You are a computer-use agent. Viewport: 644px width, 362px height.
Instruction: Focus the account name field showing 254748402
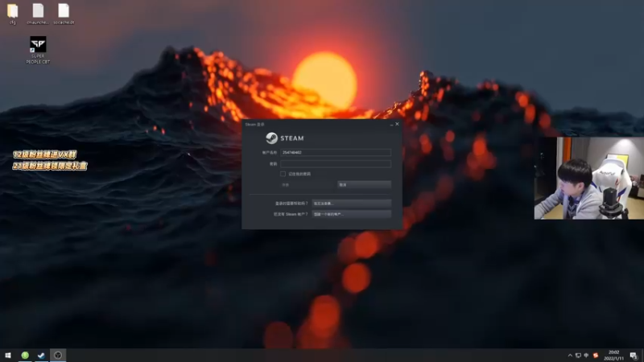[x=336, y=152]
